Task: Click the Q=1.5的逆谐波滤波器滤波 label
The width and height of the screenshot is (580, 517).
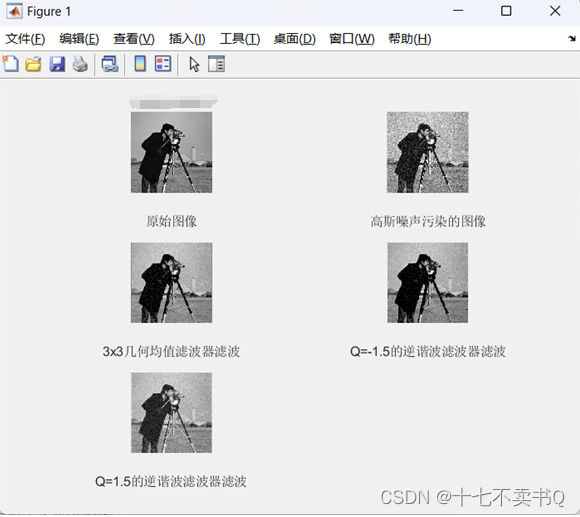Action: pyautogui.click(x=171, y=481)
